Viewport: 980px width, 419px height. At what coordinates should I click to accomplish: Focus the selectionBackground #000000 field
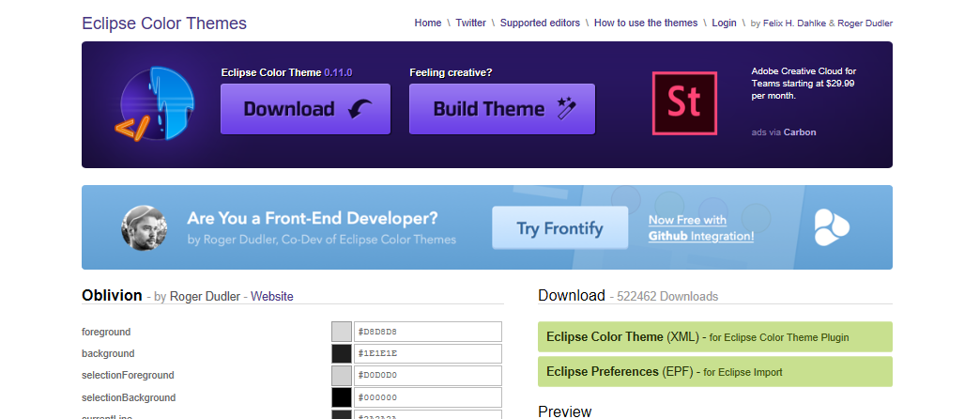pos(428,397)
